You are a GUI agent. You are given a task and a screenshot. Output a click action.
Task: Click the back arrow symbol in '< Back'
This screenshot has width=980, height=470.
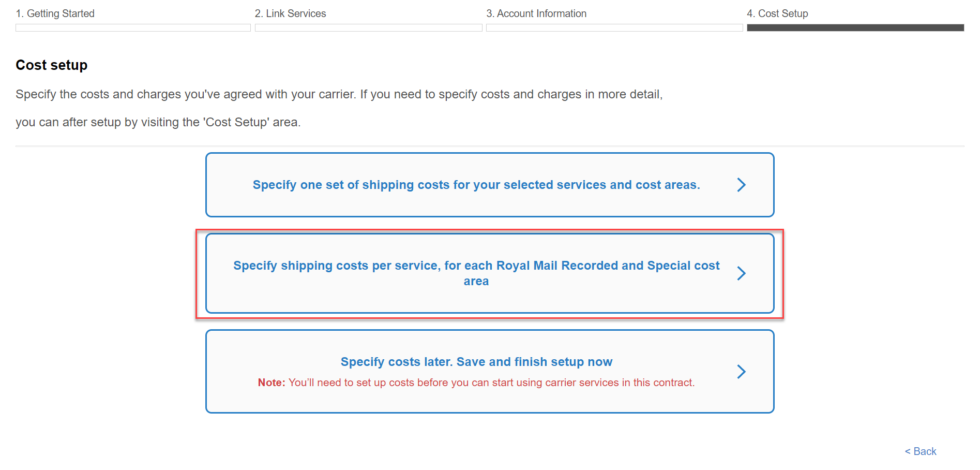point(909,451)
